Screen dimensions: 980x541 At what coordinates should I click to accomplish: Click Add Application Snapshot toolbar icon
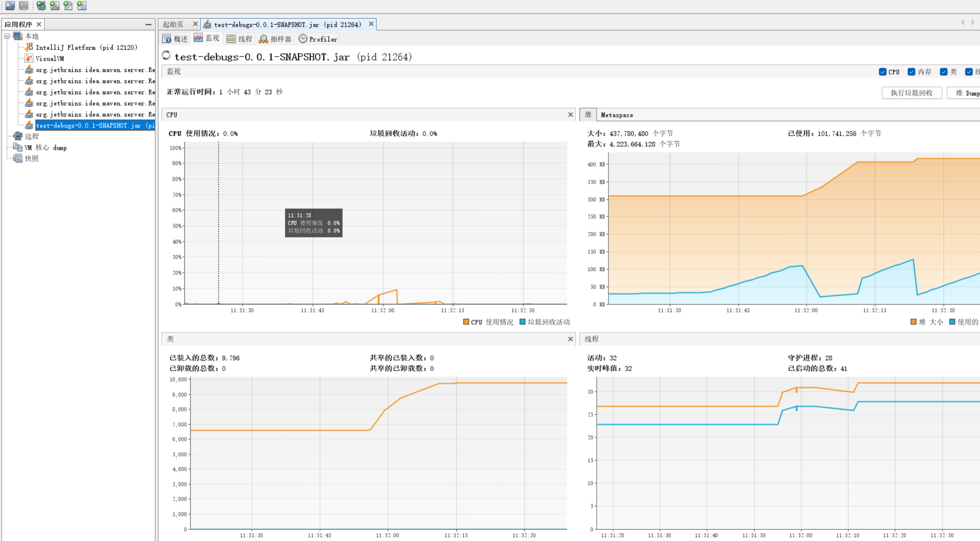(82, 5)
